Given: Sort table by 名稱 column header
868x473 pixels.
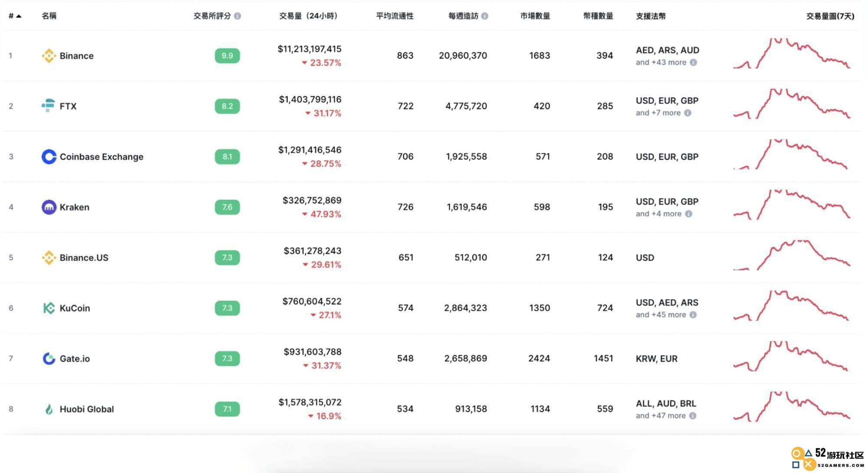Looking at the screenshot, I should click(49, 16).
